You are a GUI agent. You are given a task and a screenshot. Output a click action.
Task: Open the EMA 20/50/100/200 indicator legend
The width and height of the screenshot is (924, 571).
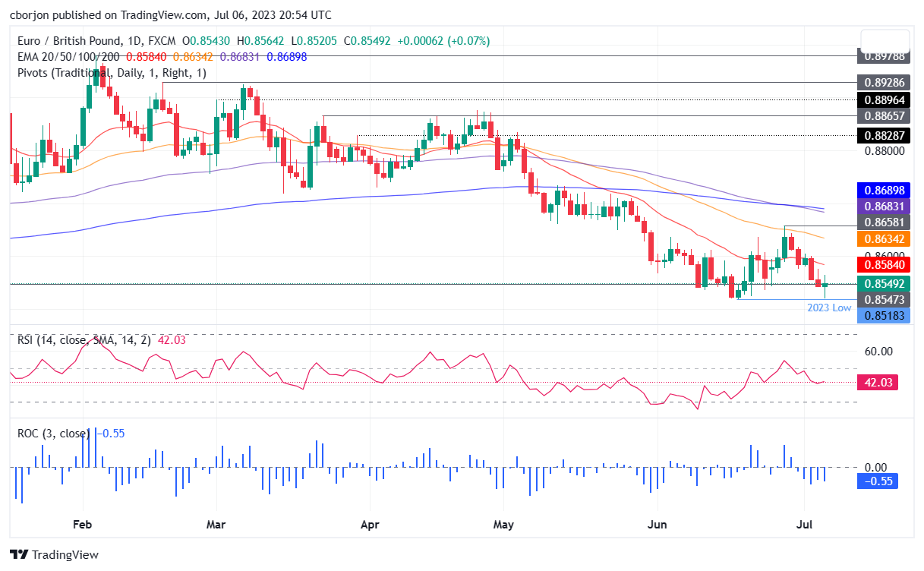(x=67, y=57)
